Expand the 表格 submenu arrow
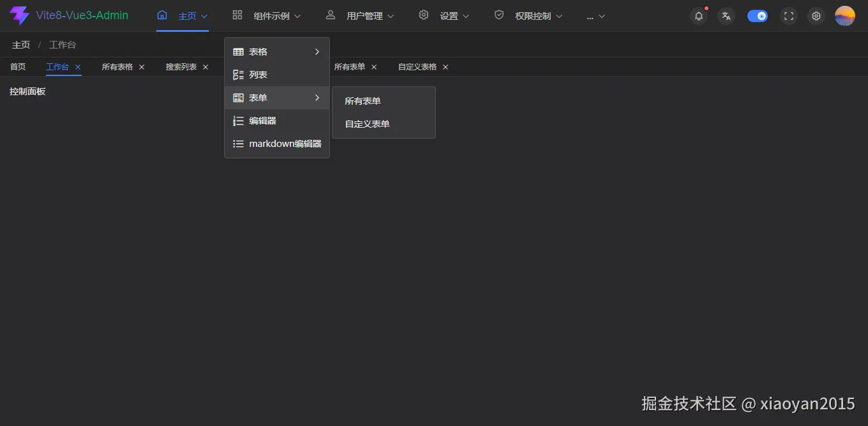This screenshot has width=868, height=426. click(x=317, y=52)
